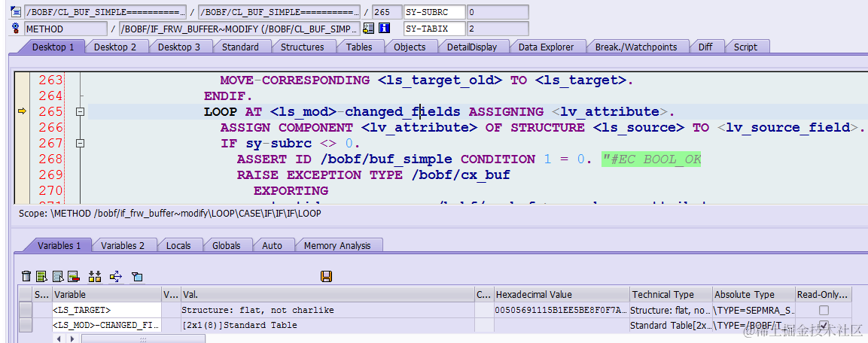This screenshot has width=868, height=343.
Task: Open the Diff tab
Action: (705, 47)
